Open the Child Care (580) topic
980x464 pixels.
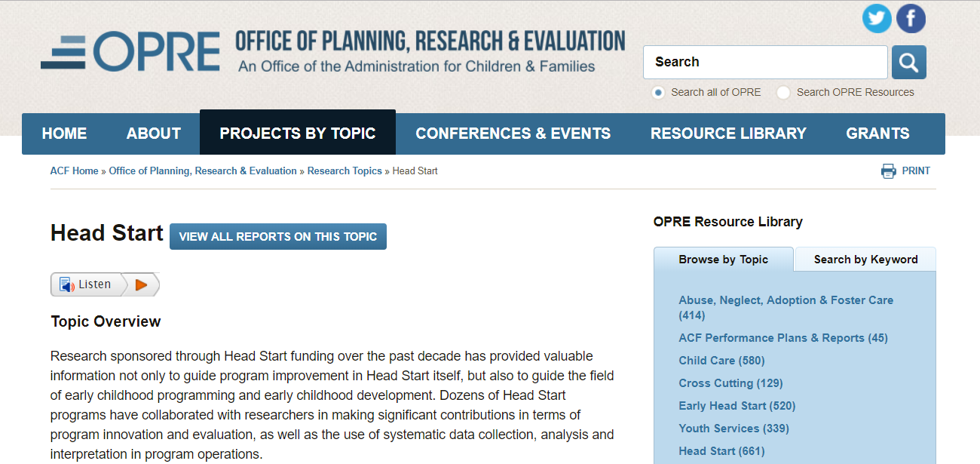(721, 361)
